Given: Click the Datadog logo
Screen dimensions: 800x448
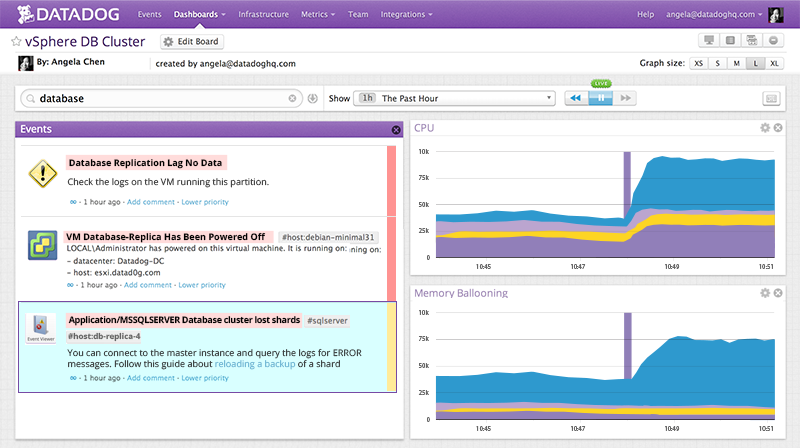Looking at the screenshot, I should tap(67, 14).
